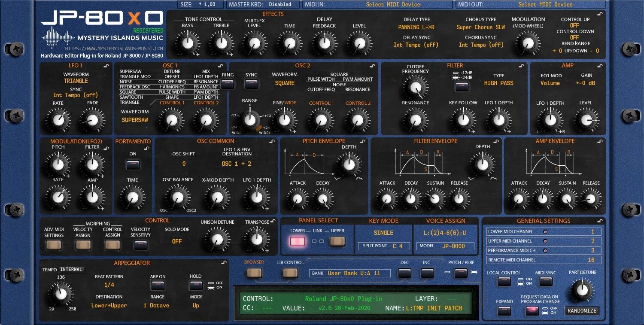644x325 pixels.
Task: Click the morphing VELOCITY ASSIGN button
Action: 83,245
